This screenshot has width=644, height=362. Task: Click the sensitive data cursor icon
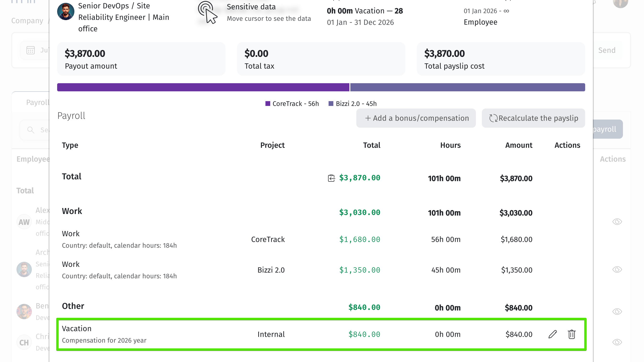(208, 12)
